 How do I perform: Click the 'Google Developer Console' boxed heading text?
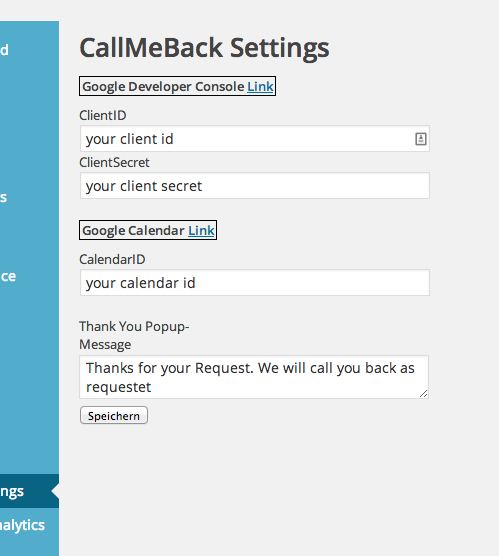click(x=163, y=87)
